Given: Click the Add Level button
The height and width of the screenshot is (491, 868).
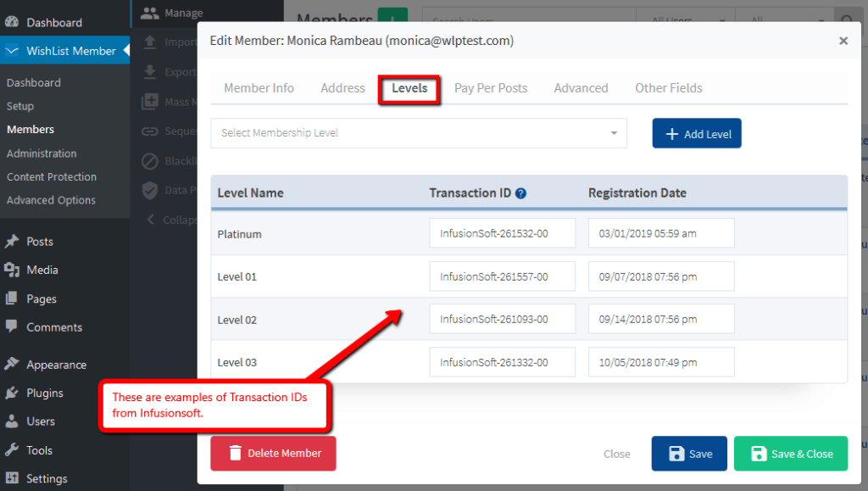Looking at the screenshot, I should [697, 133].
